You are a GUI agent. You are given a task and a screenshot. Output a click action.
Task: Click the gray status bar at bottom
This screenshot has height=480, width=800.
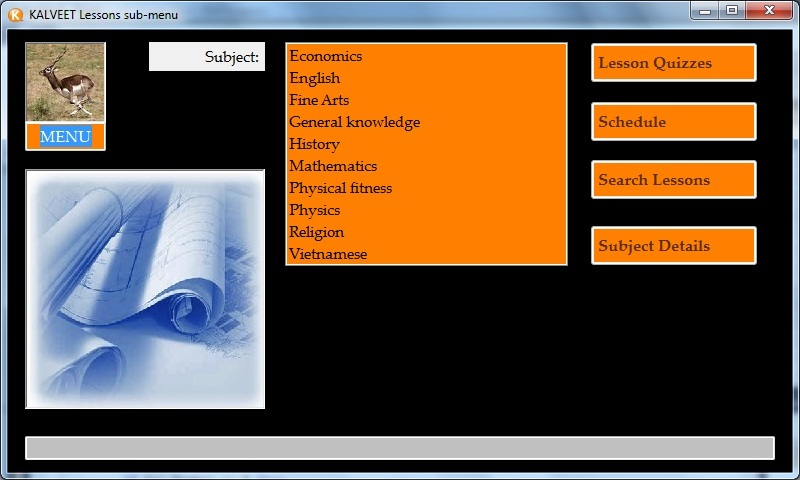click(x=400, y=448)
